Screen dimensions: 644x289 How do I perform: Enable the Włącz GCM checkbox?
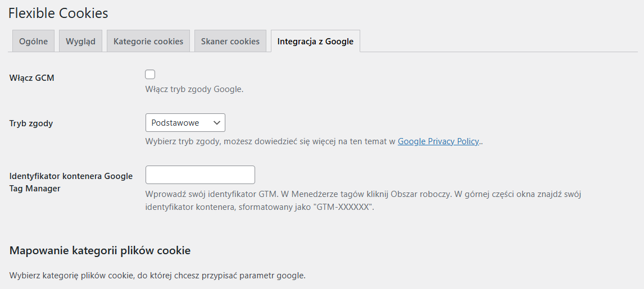[x=150, y=74]
